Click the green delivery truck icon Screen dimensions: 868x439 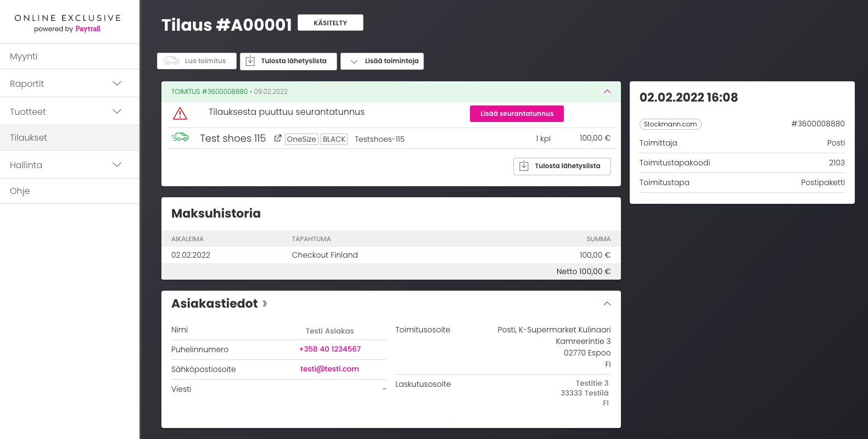[180, 137]
